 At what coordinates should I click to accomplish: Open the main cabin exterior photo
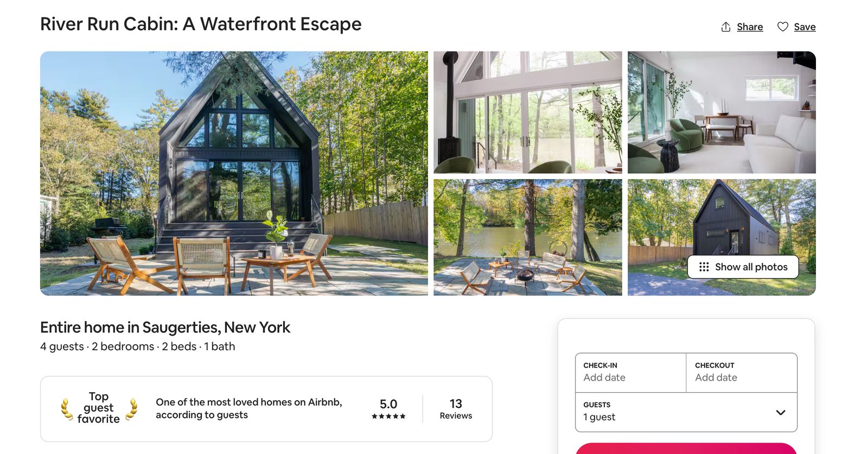pyautogui.click(x=234, y=173)
